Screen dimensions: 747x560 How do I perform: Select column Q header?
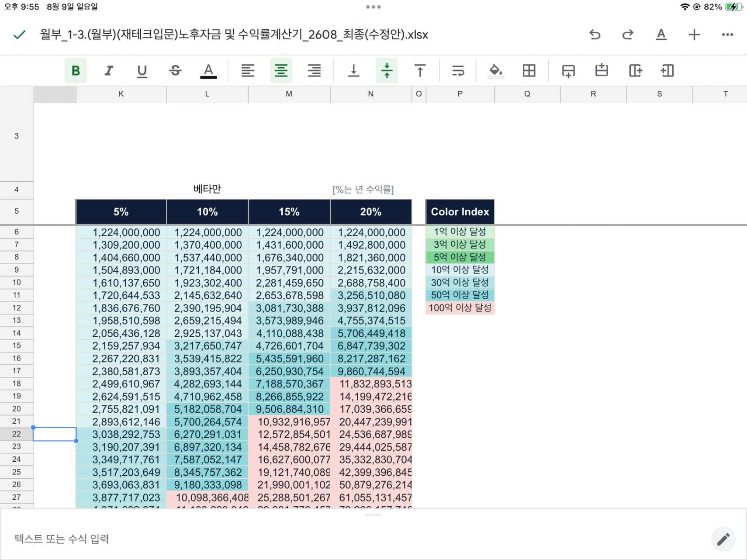527,94
